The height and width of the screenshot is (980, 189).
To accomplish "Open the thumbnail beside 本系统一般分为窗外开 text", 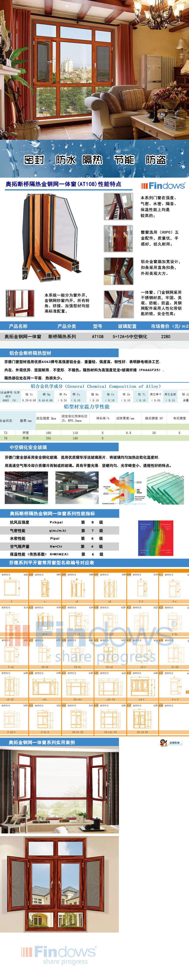I will (20, 303).
